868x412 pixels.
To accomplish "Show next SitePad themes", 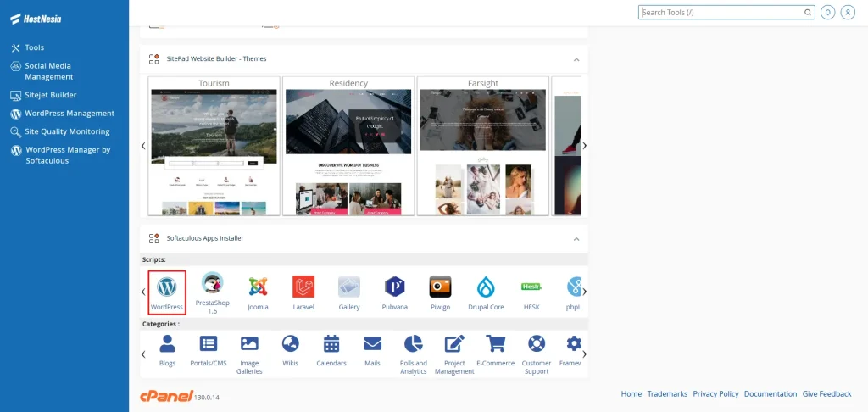I will click(585, 146).
